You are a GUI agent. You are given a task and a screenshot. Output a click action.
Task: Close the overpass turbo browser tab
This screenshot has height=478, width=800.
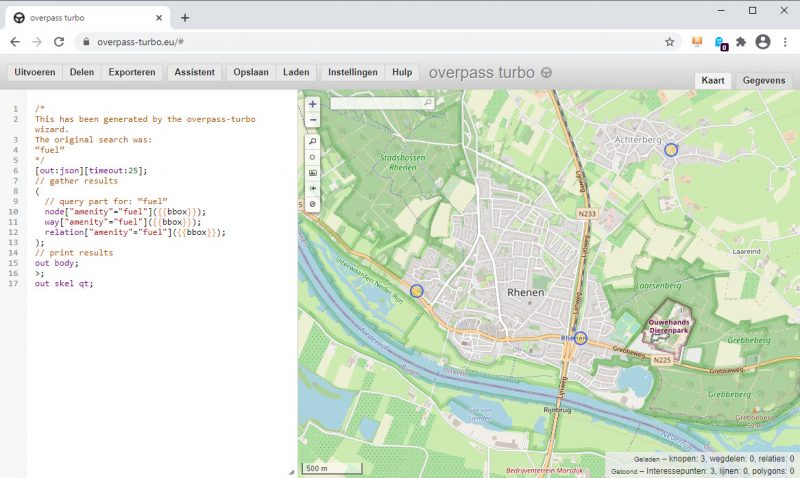[159, 18]
